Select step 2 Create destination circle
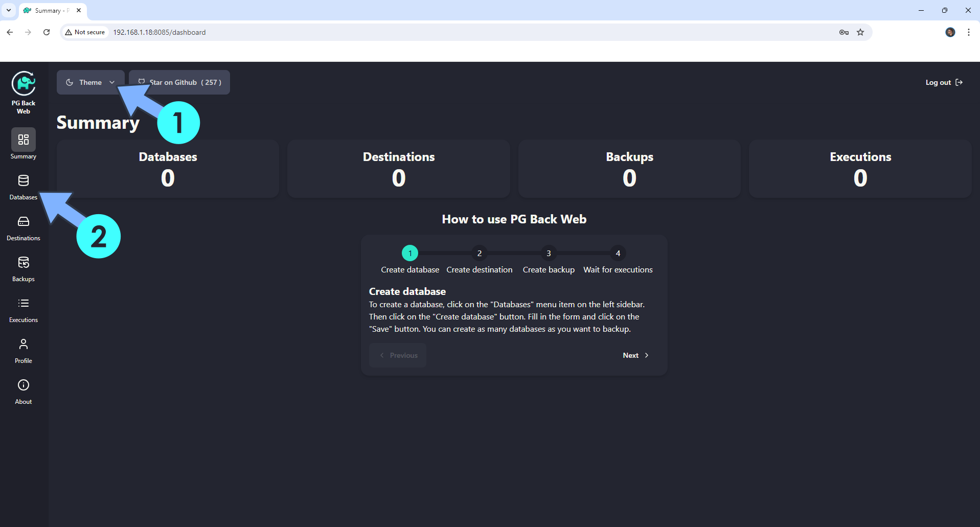The height and width of the screenshot is (527, 980). 480,253
